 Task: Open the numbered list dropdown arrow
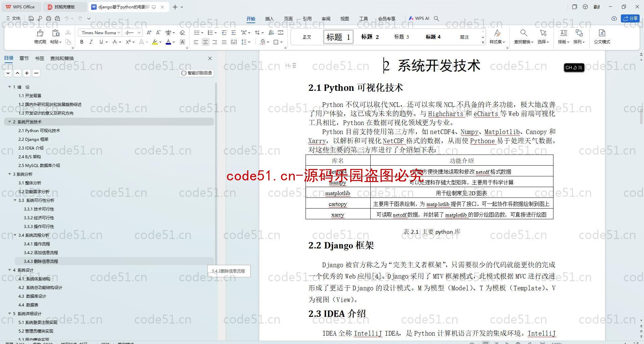click(x=215, y=33)
